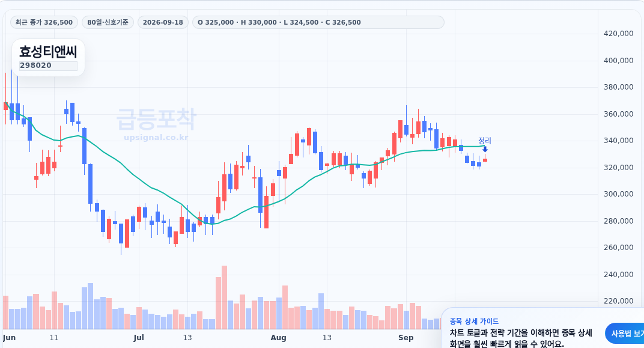Click the tallest volume bar in July
This screenshot has height=348, width=644.
click(224, 298)
